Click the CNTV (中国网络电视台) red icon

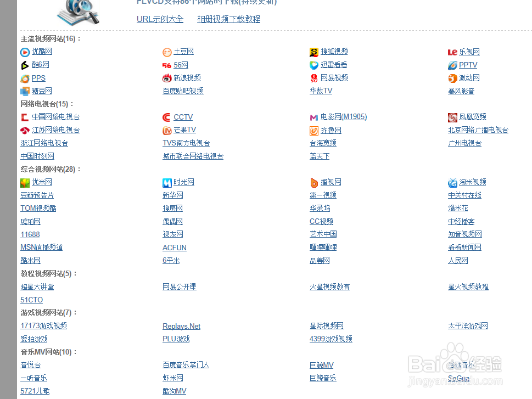click(x=25, y=117)
